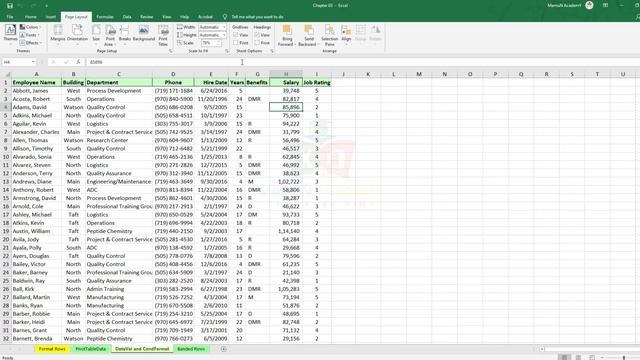Click the Employee Name header cell
Viewport: 640px width, 360px height.
(x=36, y=82)
